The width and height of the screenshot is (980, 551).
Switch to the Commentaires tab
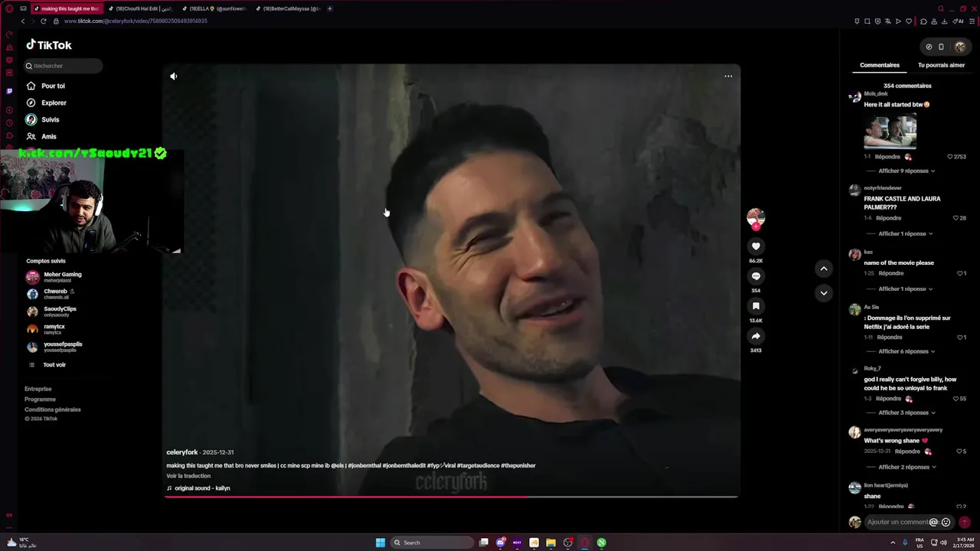[880, 65]
